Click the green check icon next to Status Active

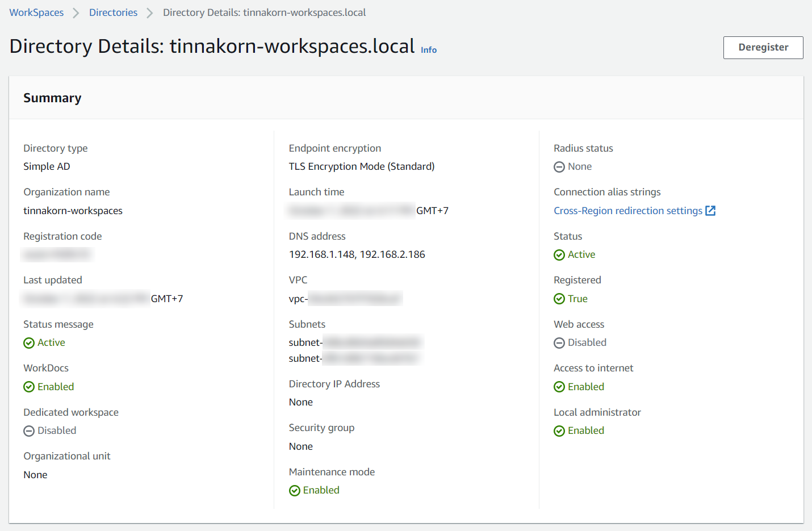(559, 255)
